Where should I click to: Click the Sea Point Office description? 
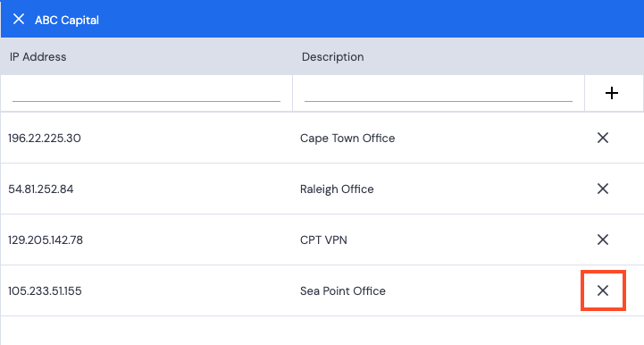pos(343,291)
